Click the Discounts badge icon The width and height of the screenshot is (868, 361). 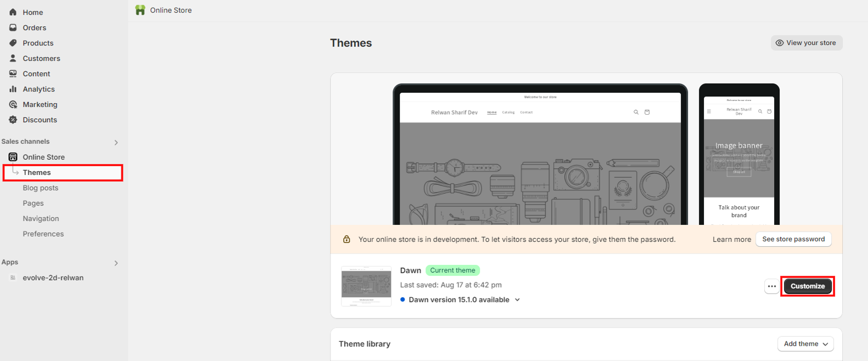[13, 120]
